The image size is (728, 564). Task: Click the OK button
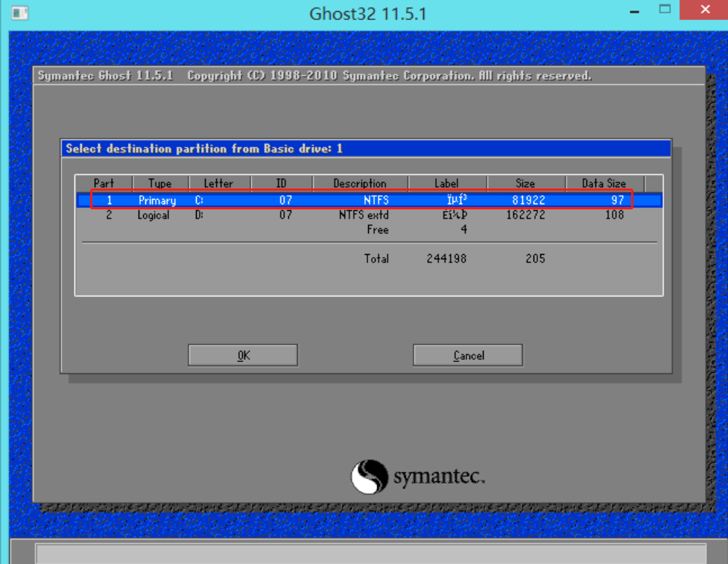(x=243, y=355)
